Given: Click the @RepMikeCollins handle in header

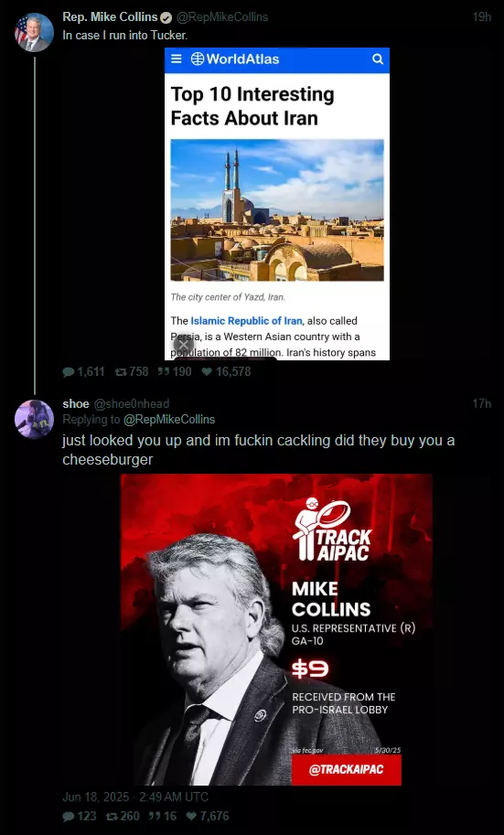Looking at the screenshot, I should pos(222,17).
